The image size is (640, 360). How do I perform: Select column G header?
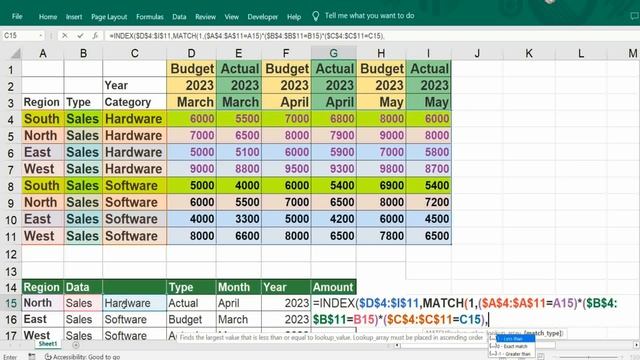coord(333,53)
